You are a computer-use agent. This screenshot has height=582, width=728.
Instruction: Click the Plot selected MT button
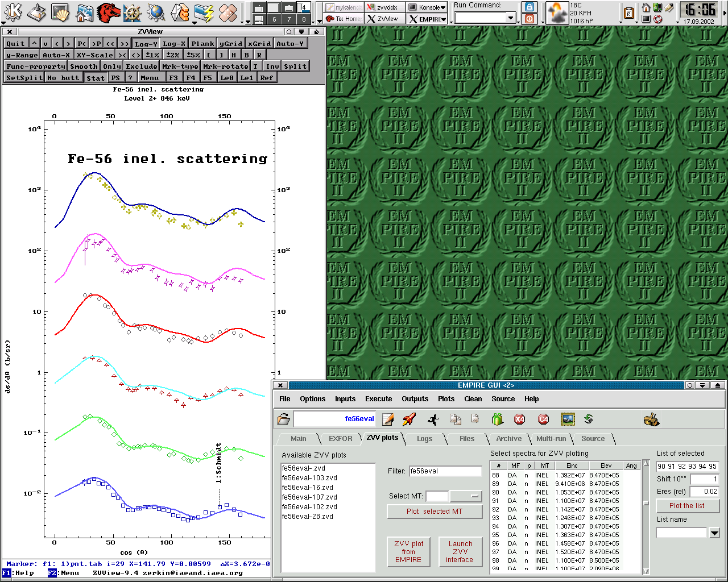(435, 512)
